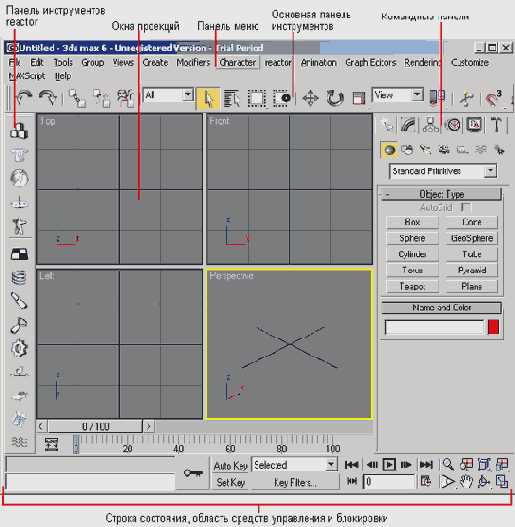This screenshot has width=515, height=527.
Task: Click the Go to End playback button
Action: pyautogui.click(x=426, y=465)
